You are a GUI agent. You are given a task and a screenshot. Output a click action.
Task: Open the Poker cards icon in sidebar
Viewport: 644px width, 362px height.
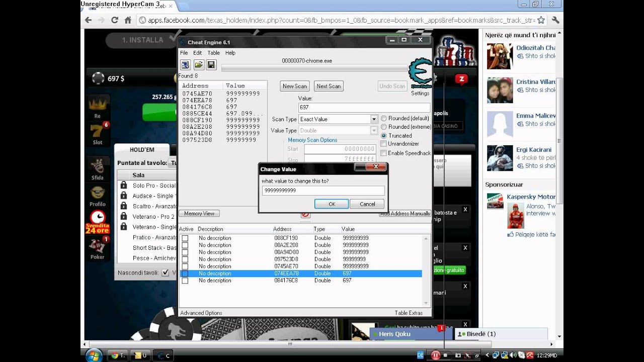click(98, 248)
